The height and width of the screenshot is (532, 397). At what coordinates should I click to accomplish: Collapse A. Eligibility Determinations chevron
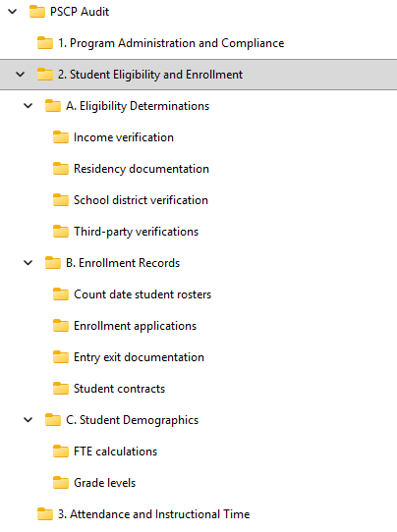(28, 106)
